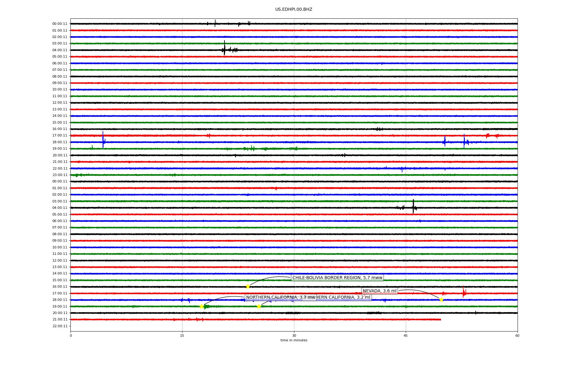Click the 0 tick on the time axis
This screenshot has height=368, width=588.
point(71,335)
